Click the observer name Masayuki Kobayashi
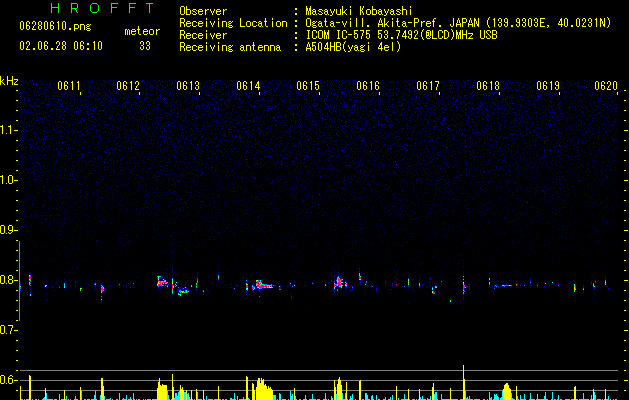Viewport: 629px width, 400px height. [359, 11]
